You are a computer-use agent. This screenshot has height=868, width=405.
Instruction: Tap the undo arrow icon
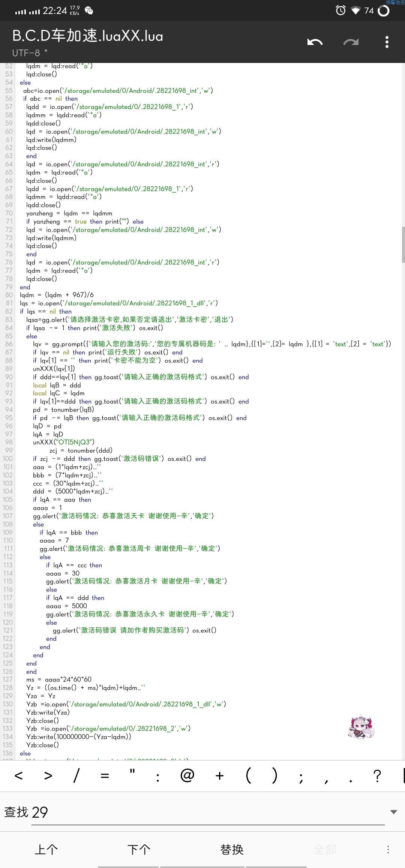click(x=315, y=42)
